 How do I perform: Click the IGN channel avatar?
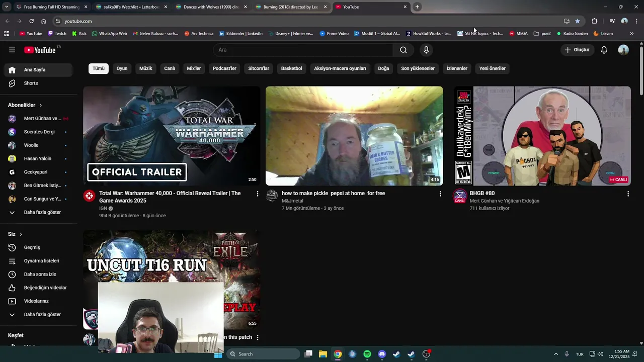point(89,196)
